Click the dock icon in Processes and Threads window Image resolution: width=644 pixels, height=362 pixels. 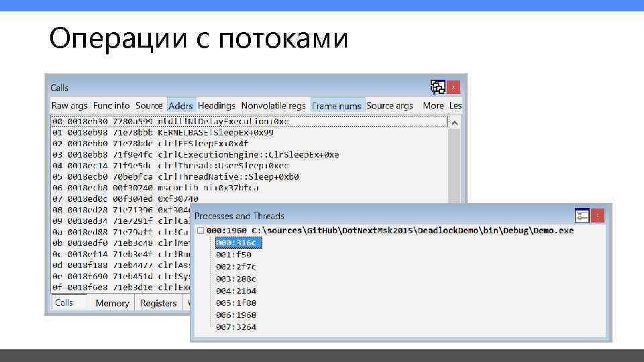point(582,215)
